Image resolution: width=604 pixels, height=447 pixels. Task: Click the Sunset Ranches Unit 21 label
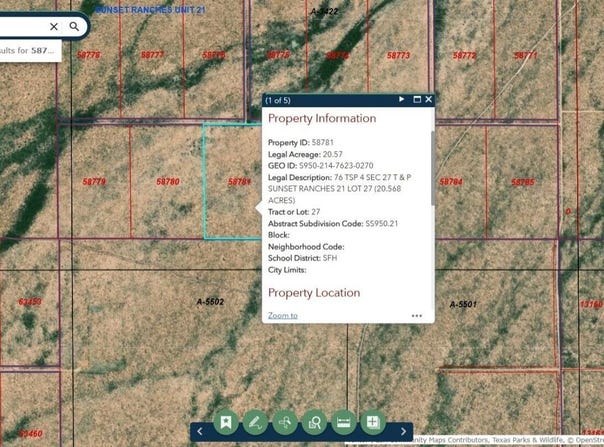tap(150, 10)
